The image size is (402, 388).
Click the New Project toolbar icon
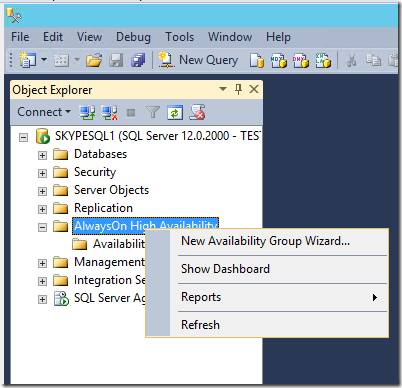tap(28, 60)
